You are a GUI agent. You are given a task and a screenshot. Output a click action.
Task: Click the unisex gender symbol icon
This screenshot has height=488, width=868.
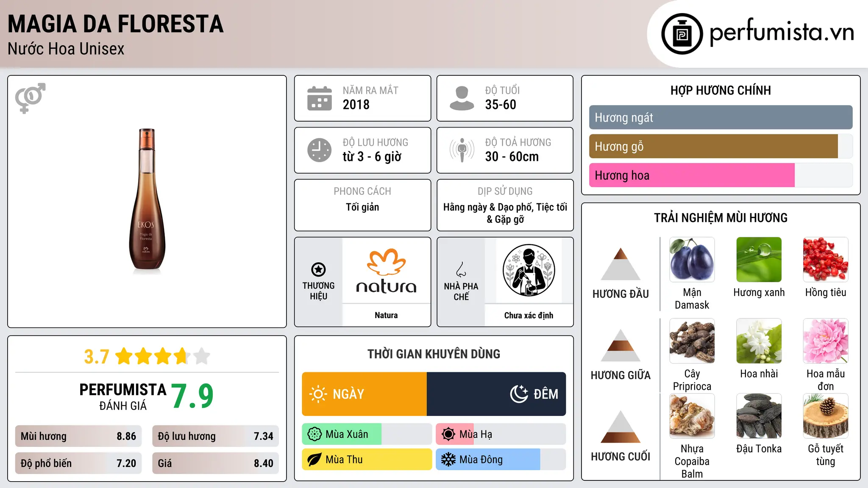click(30, 98)
